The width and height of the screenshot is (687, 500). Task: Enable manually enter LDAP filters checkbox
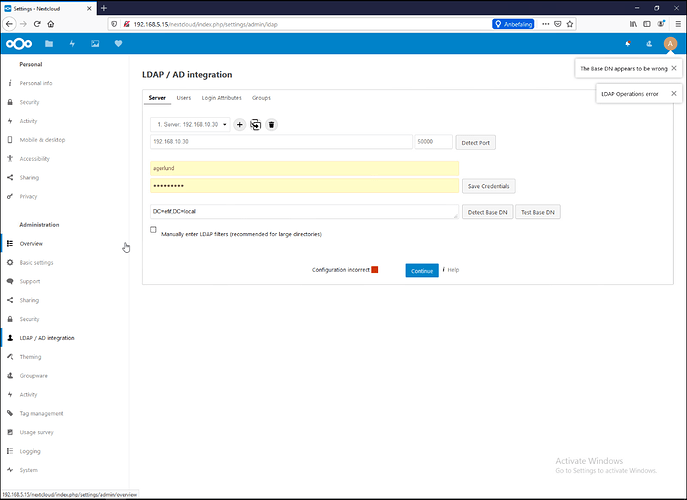(153, 230)
